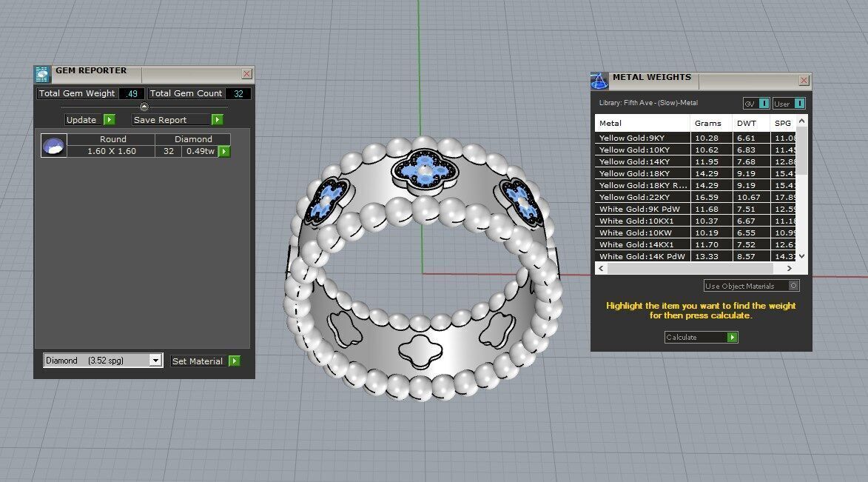
Task: Click the green arrow next to 0.49tw
Action: click(224, 151)
